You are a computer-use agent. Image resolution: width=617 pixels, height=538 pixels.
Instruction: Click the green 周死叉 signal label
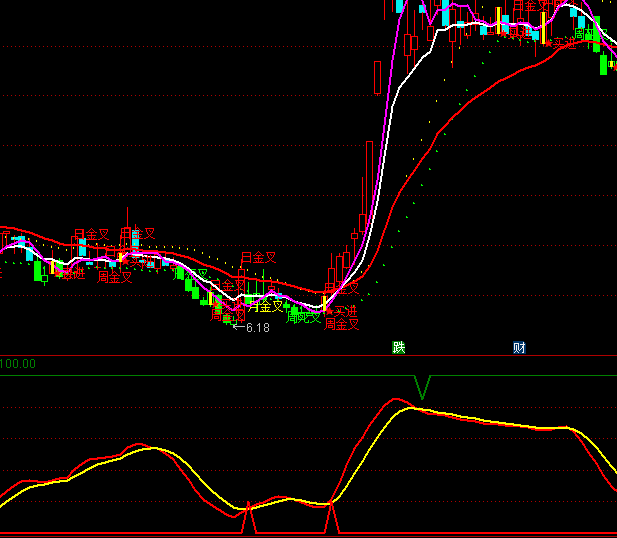(303, 318)
